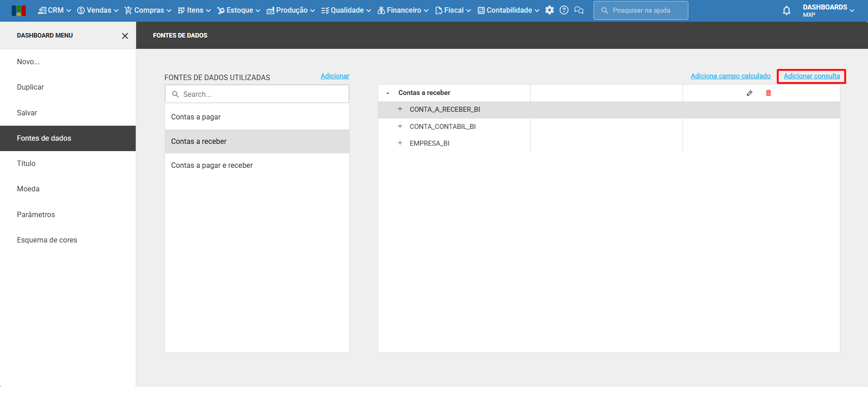Select Contas a receber in the sources list
Image resolution: width=868 pixels, height=404 pixels.
(x=257, y=142)
